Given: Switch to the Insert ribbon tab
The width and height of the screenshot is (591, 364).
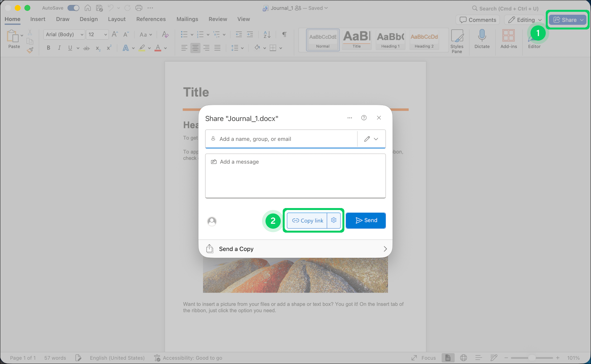Looking at the screenshot, I should [38, 19].
